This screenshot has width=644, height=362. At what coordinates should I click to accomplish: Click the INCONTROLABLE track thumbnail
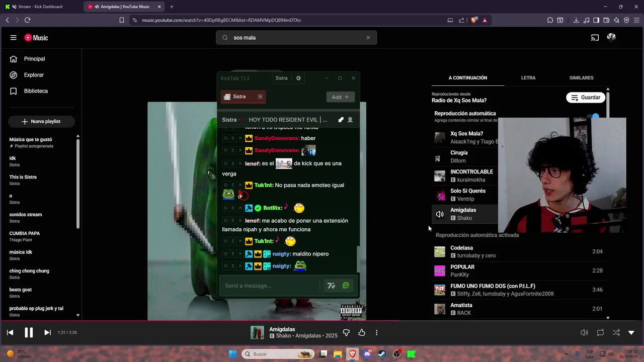(x=440, y=176)
